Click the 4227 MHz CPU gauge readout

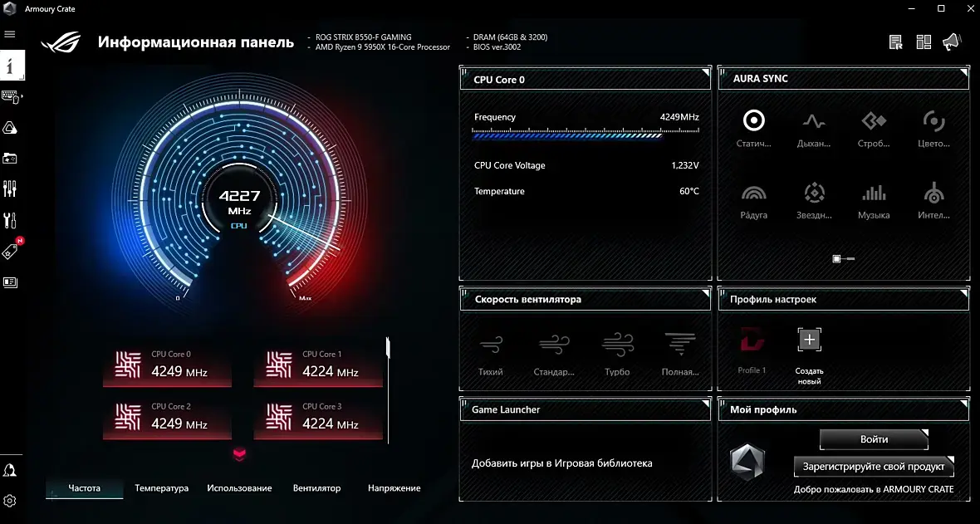tap(239, 202)
